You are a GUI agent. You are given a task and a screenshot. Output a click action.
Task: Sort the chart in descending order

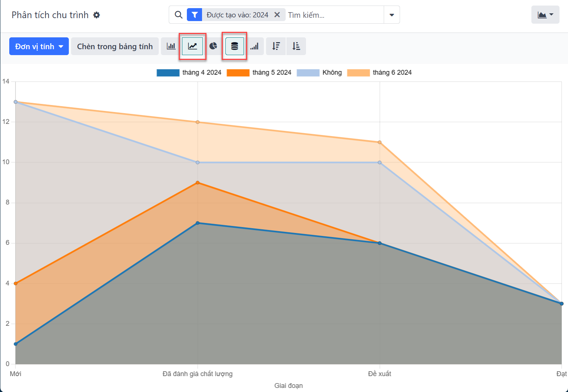[276, 46]
